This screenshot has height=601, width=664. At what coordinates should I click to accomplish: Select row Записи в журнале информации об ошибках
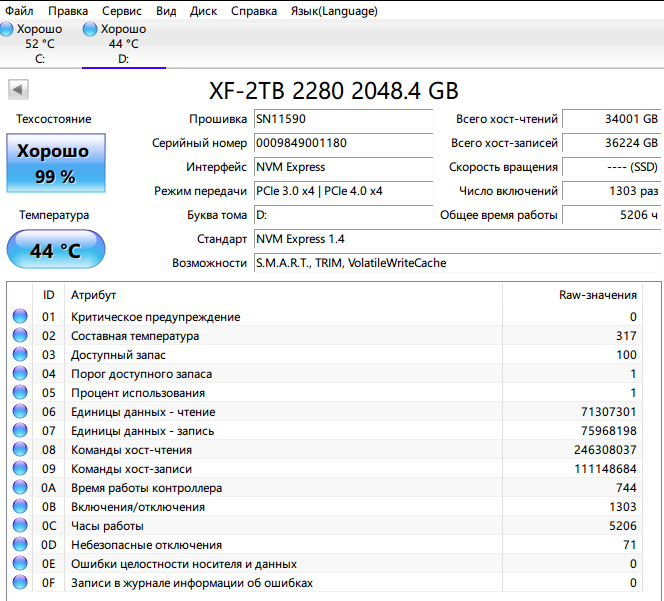[325, 583]
